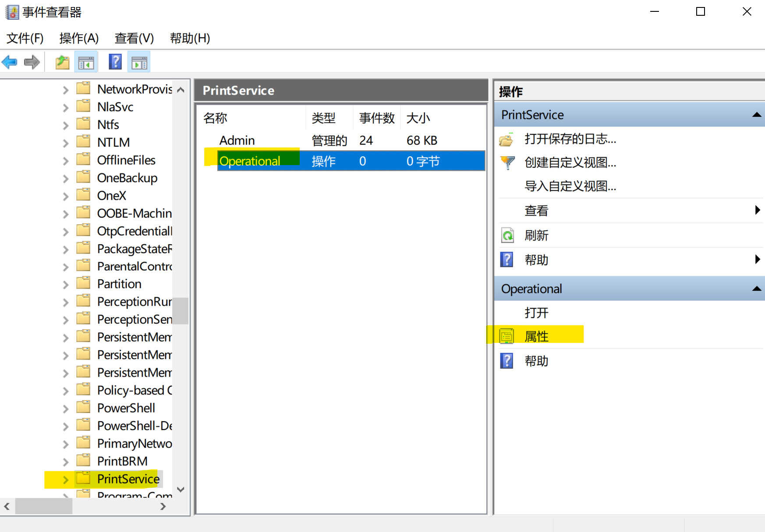Click 打开保存的日志... action

point(570,139)
